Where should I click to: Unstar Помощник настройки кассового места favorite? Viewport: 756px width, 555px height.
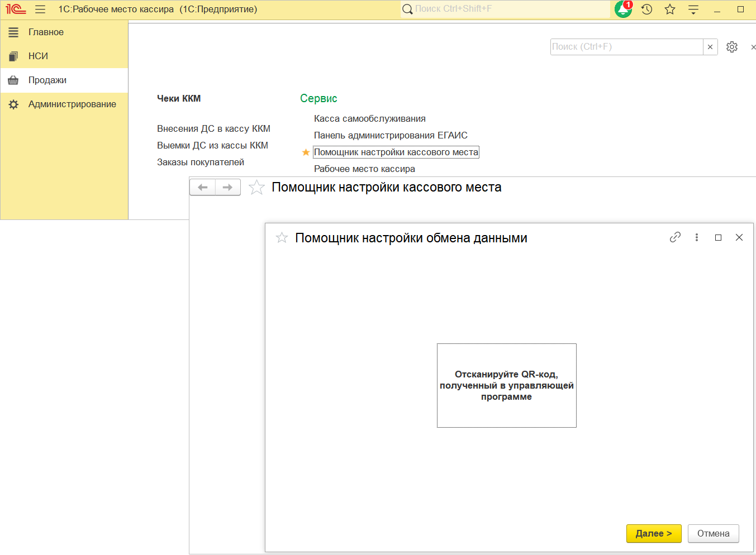point(306,152)
